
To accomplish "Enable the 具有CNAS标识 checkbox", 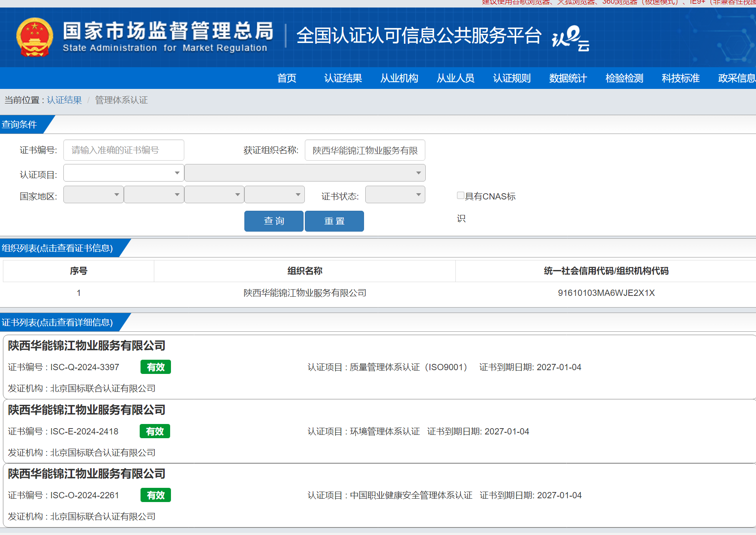I will (460, 195).
